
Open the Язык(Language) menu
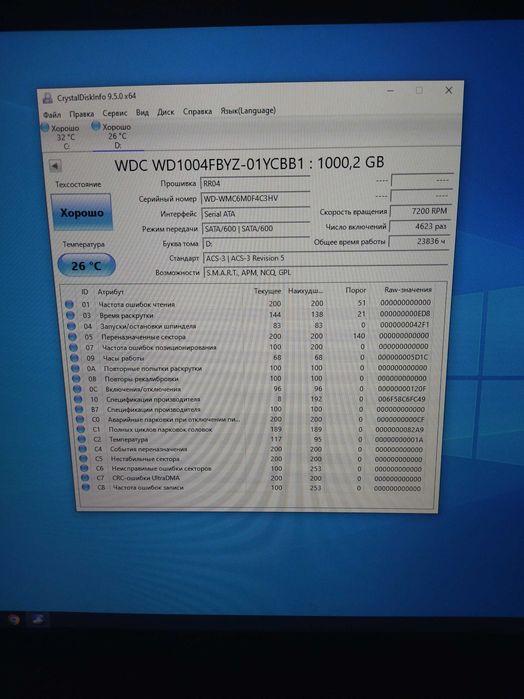(x=248, y=111)
